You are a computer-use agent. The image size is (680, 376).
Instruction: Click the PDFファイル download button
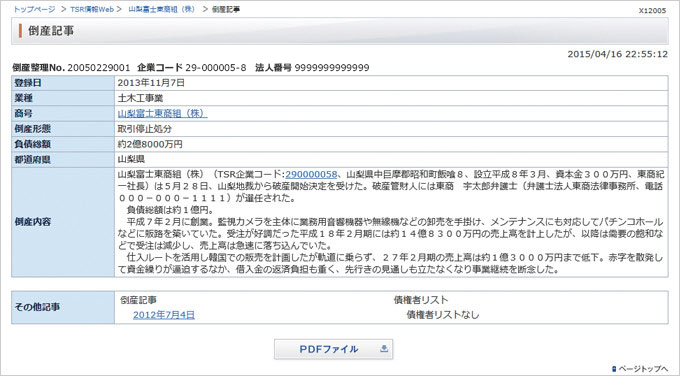tap(333, 349)
